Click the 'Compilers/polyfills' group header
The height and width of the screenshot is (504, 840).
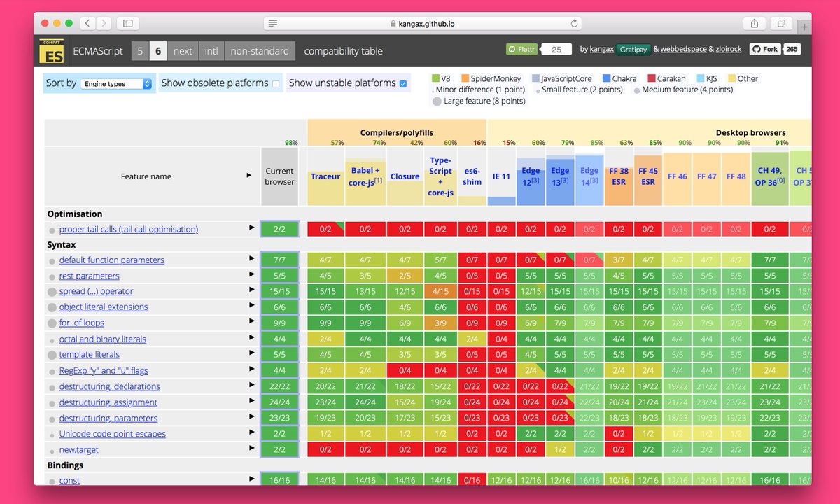(397, 132)
